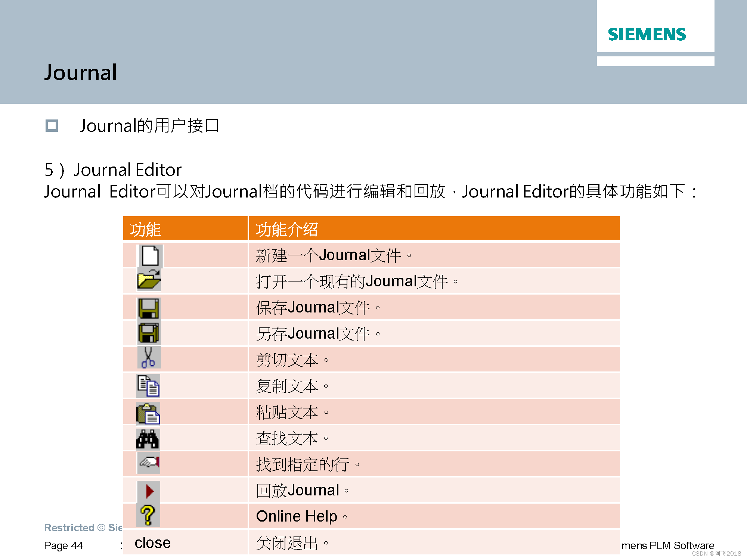This screenshot has height=560, width=747.
Task: Click the Journal slide title
Action: 81,72
